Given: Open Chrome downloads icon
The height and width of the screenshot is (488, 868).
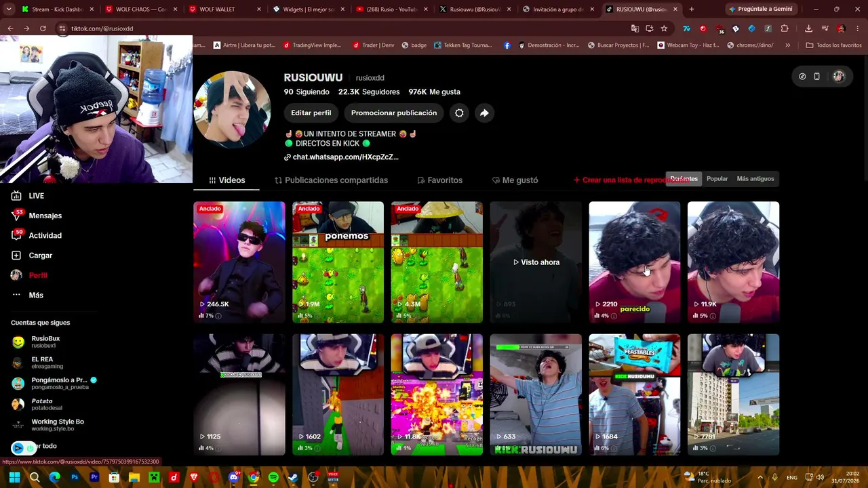Looking at the screenshot, I should [808, 28].
